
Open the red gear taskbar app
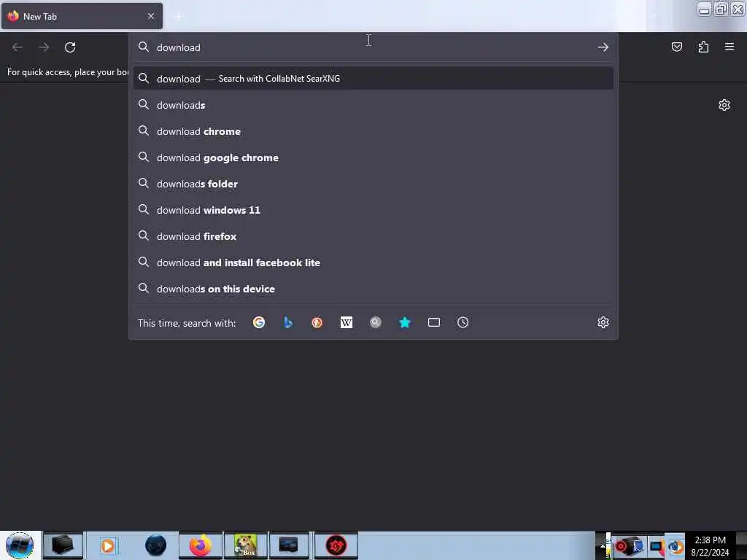click(336, 545)
